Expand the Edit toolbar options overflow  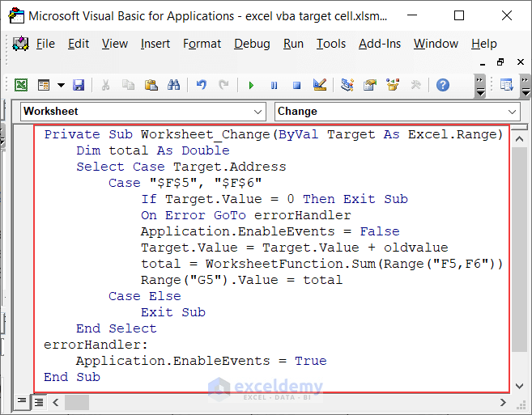click(526, 87)
